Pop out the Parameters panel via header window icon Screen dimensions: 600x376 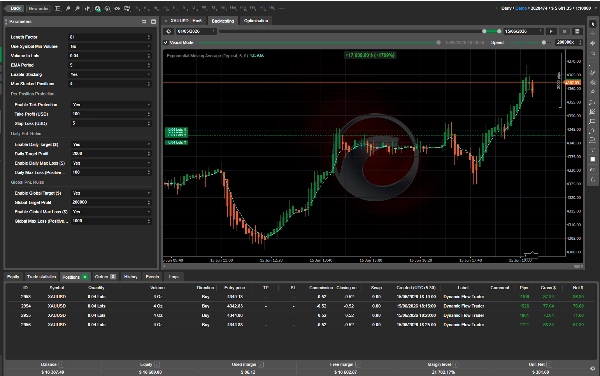coord(153,22)
